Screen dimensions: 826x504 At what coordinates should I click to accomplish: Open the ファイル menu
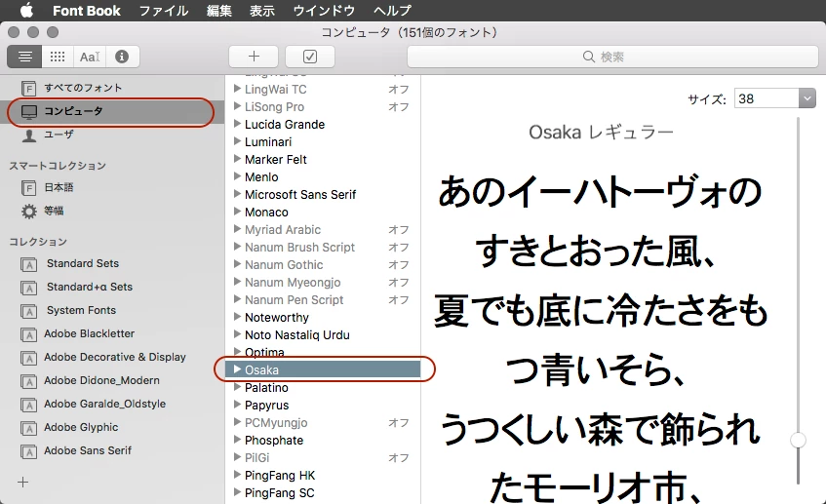tap(163, 11)
